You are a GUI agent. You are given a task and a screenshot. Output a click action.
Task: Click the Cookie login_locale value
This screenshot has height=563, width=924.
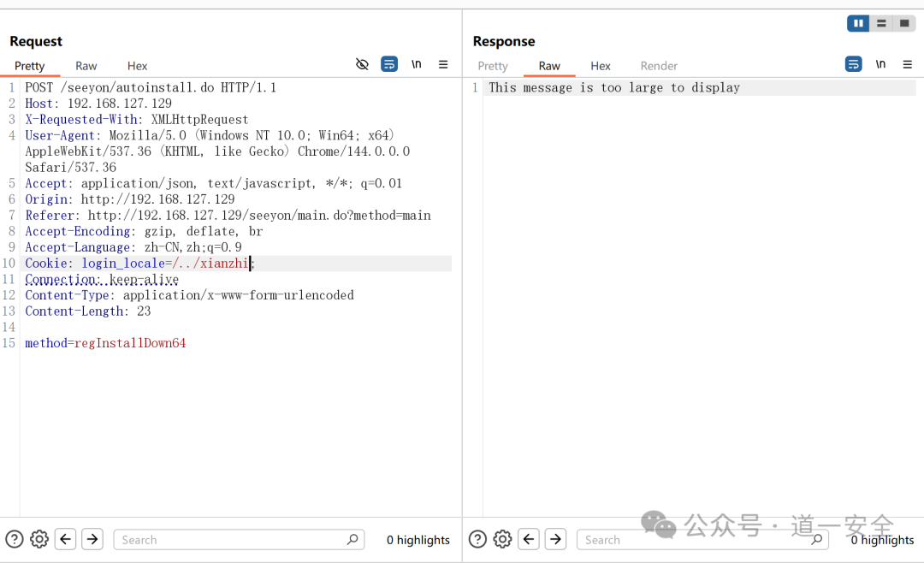tap(210, 263)
